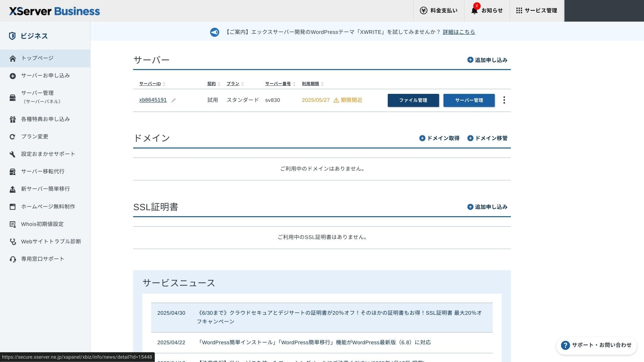
Task: Sort the table by 利用期限 column
Action: tap(313, 84)
